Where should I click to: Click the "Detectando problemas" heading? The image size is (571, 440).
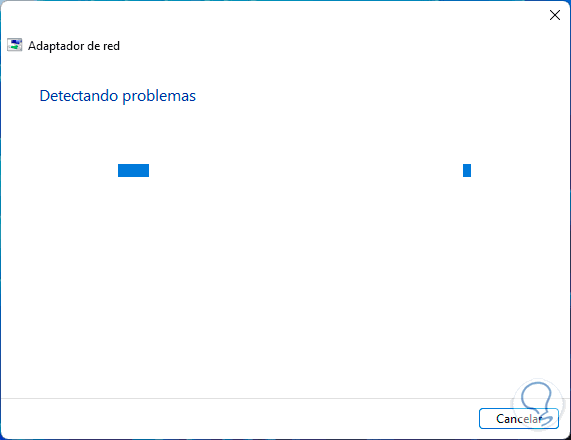(x=118, y=96)
